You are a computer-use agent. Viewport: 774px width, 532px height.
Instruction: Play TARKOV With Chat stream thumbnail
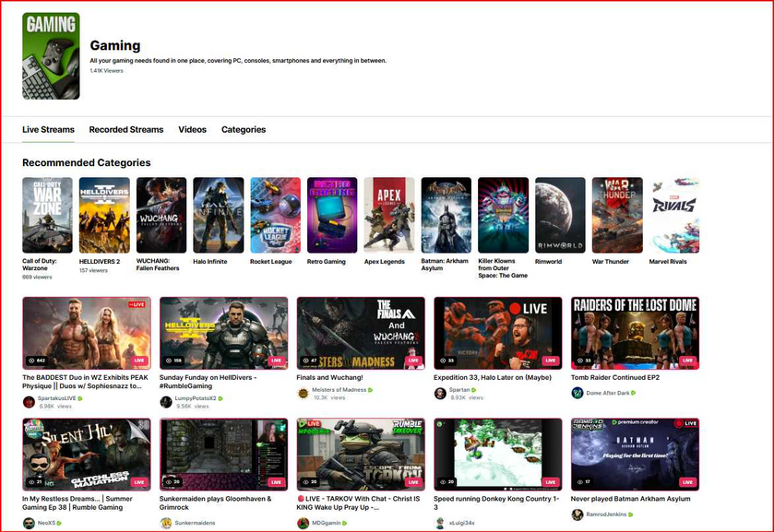(x=361, y=455)
